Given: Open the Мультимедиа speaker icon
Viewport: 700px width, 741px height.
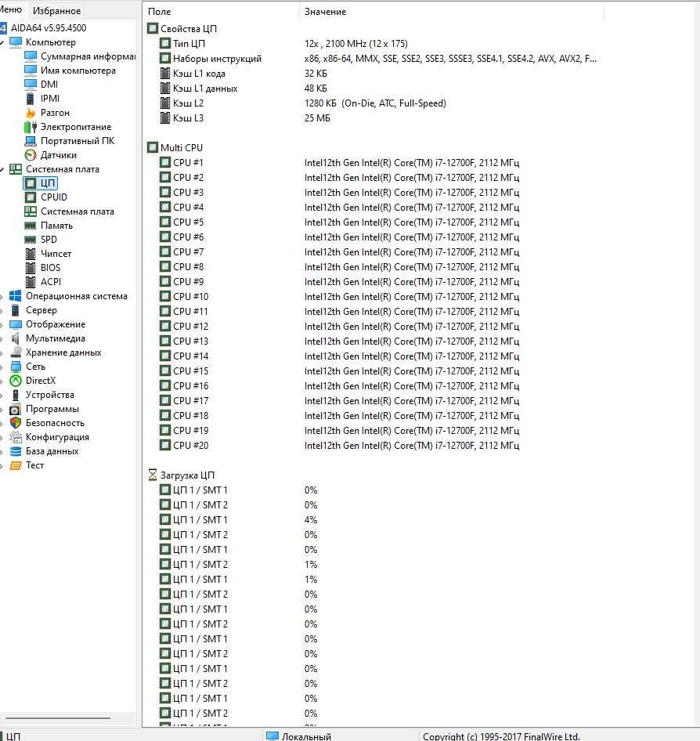Looking at the screenshot, I should pos(16,338).
